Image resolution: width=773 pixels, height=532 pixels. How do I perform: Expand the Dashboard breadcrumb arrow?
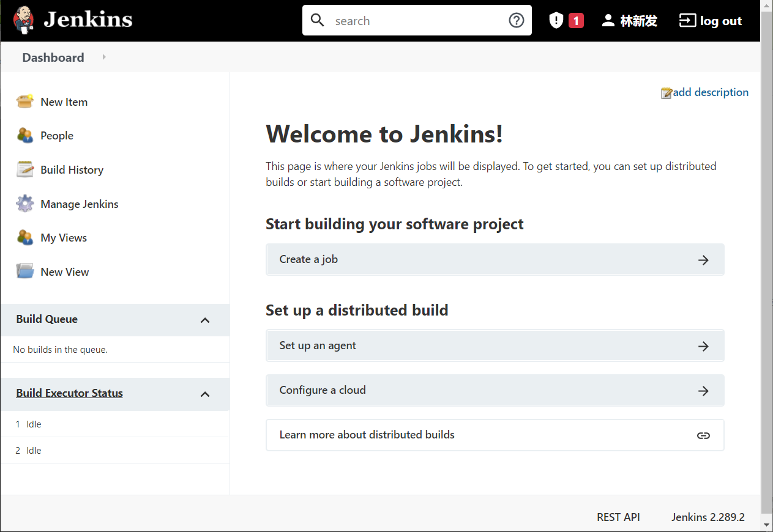tap(104, 57)
